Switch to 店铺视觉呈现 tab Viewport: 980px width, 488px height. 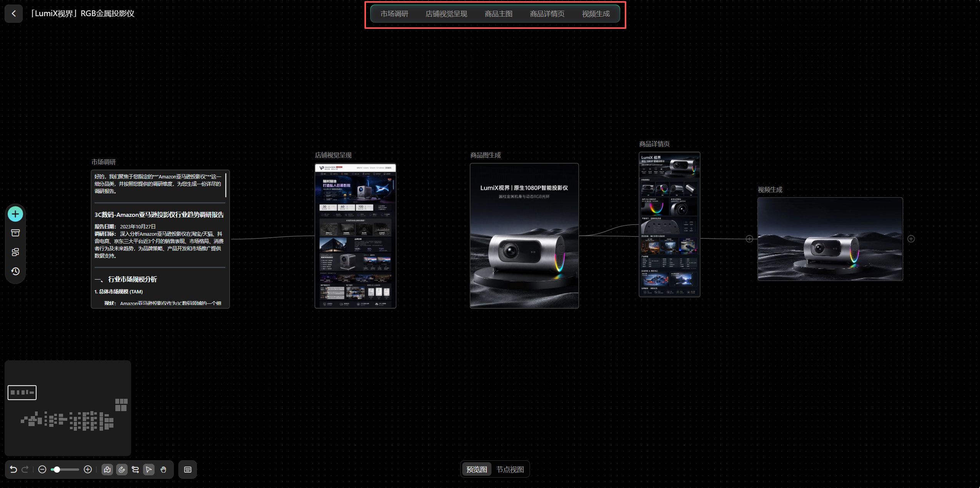point(446,14)
